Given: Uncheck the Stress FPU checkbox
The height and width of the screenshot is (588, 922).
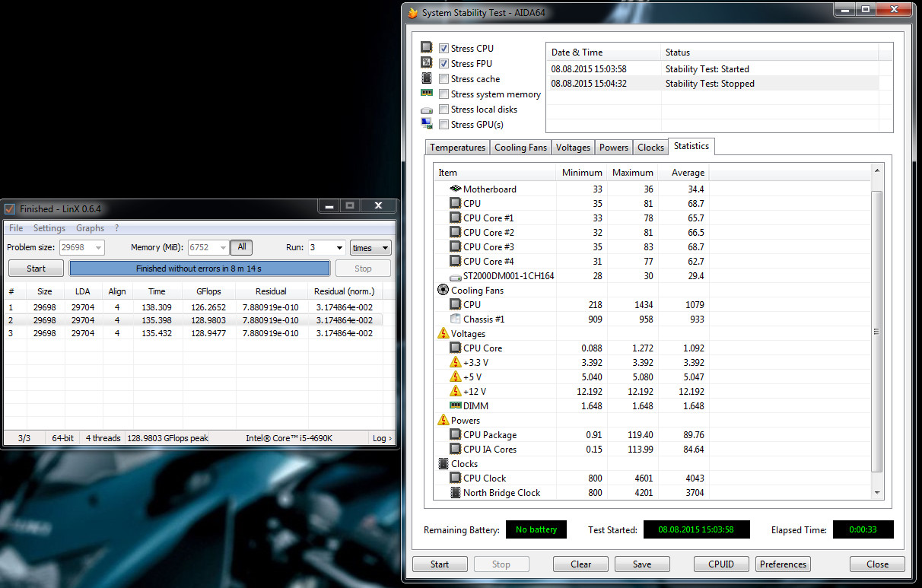Looking at the screenshot, I should click(x=444, y=64).
